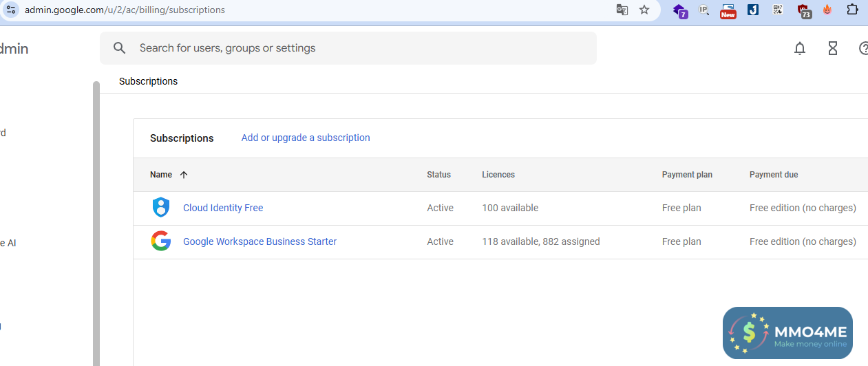The height and width of the screenshot is (366, 868).
Task: Open the notifications bell
Action: point(800,48)
